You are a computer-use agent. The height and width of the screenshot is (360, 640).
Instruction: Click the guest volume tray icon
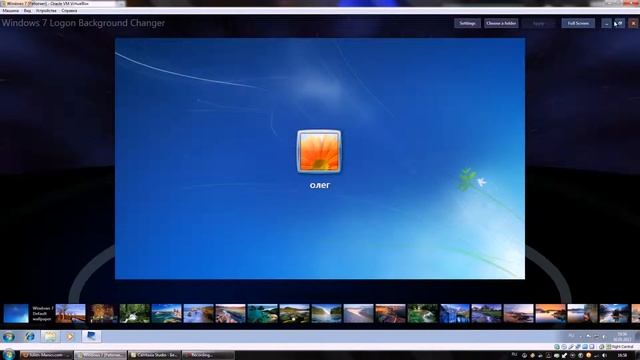click(604, 336)
